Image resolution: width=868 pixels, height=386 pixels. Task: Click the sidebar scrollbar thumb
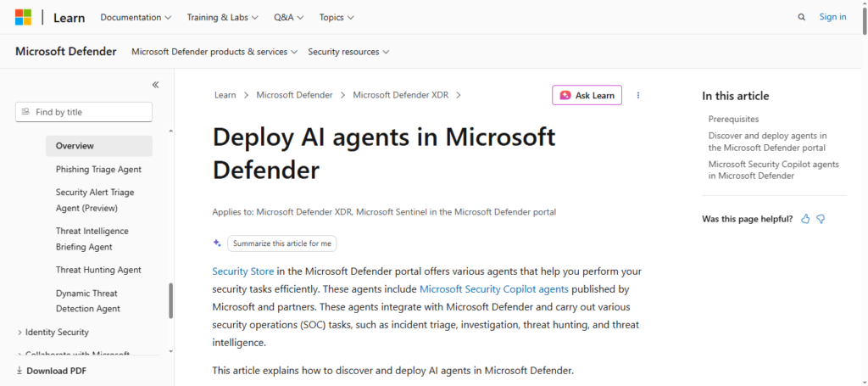click(171, 300)
